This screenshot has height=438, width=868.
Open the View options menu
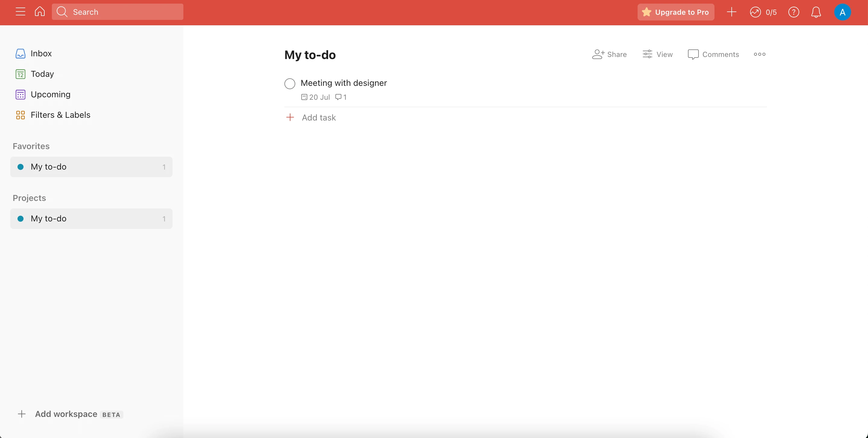(657, 54)
